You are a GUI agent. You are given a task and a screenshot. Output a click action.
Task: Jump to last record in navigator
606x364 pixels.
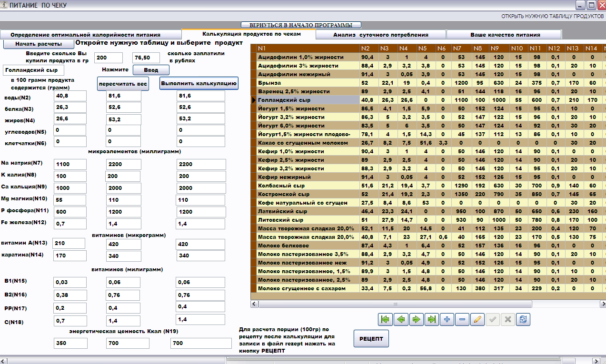[431, 320]
